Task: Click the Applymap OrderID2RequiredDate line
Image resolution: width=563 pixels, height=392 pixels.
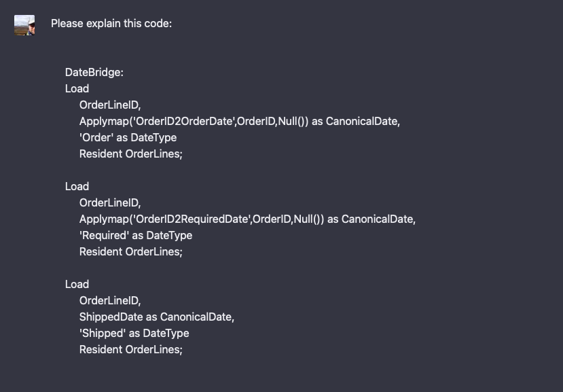Action: point(247,219)
